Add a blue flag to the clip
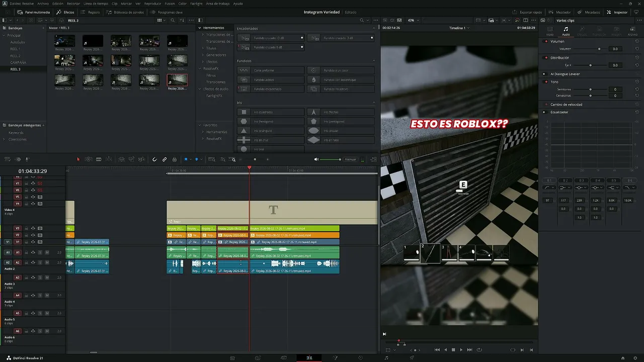 tap(186, 159)
